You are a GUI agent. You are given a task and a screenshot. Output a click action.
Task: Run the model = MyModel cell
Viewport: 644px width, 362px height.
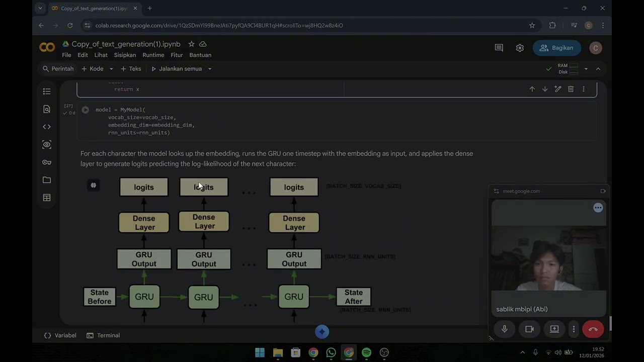[85, 110]
